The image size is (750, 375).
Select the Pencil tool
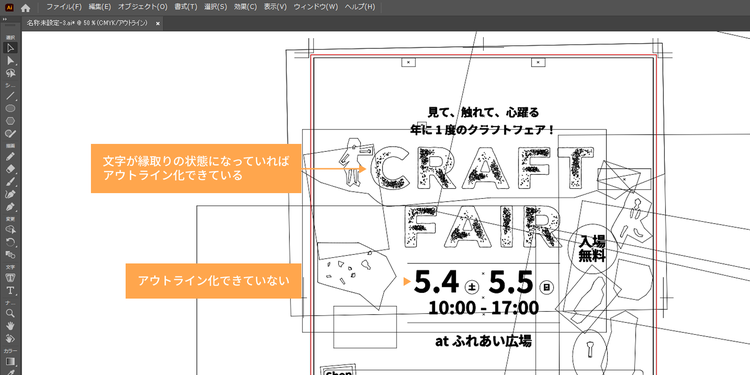(x=10, y=156)
